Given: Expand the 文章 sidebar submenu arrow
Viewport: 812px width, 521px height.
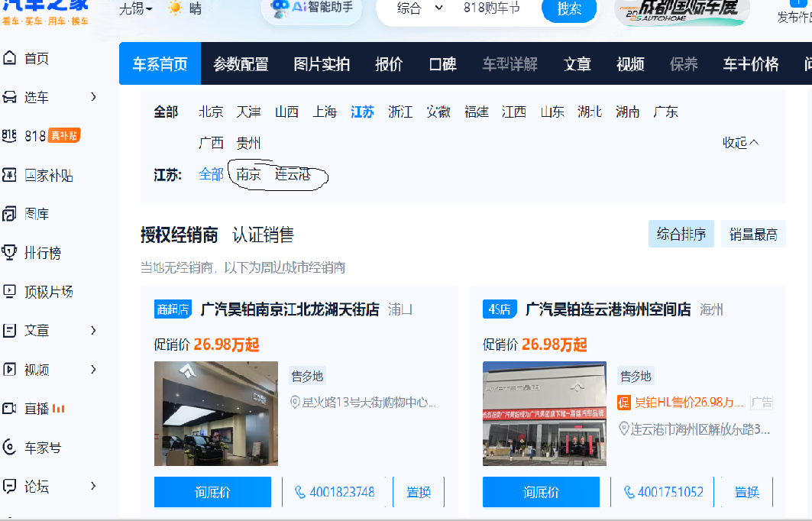Looking at the screenshot, I should point(94,330).
